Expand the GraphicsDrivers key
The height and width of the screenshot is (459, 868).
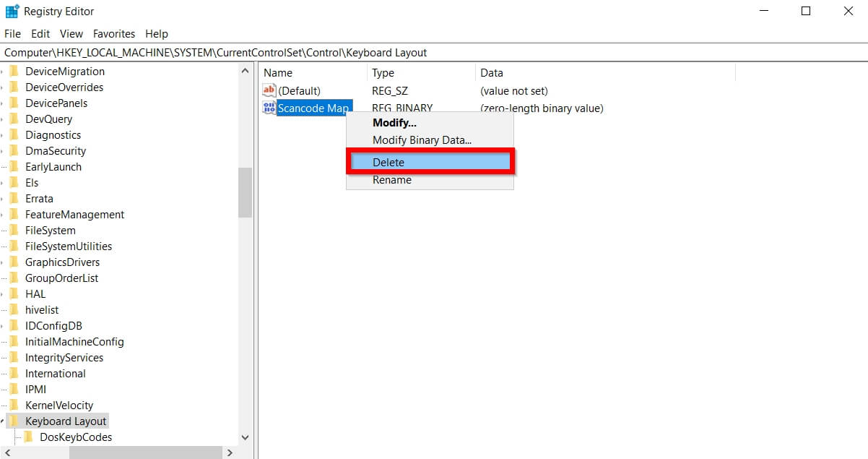point(4,262)
